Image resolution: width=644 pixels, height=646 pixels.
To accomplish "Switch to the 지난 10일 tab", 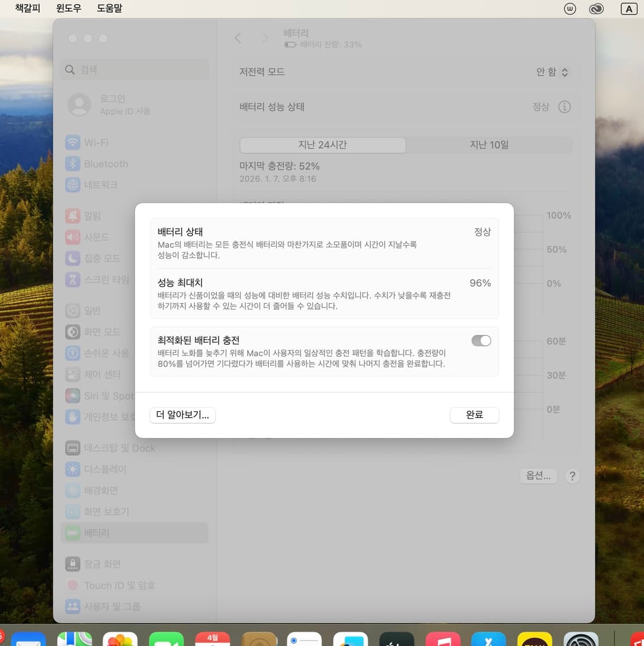I will point(489,145).
